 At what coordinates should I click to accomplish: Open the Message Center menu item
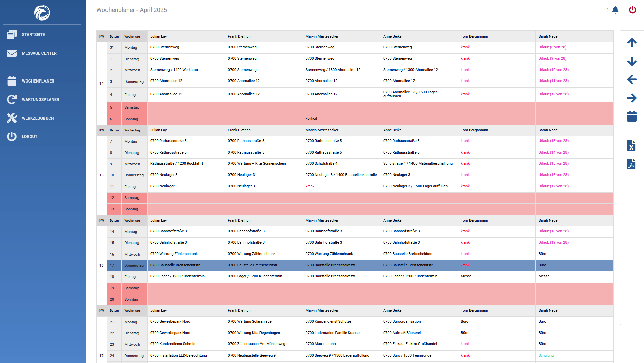39,53
